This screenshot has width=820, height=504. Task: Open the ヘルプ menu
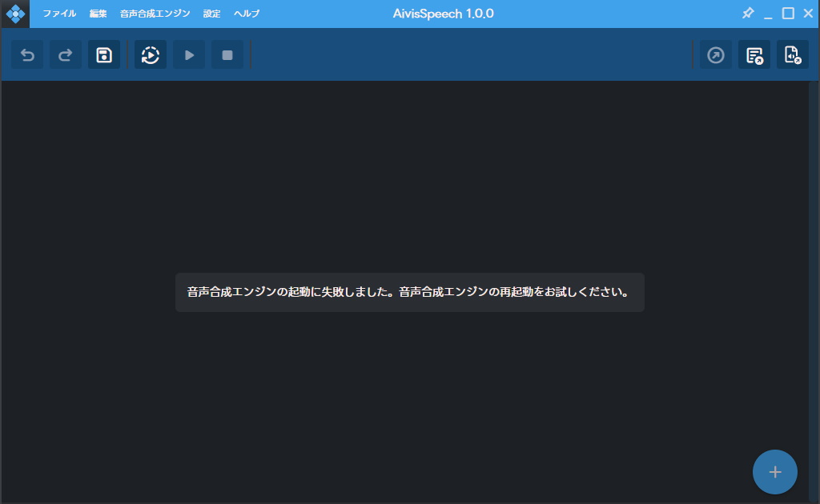pyautogui.click(x=247, y=14)
